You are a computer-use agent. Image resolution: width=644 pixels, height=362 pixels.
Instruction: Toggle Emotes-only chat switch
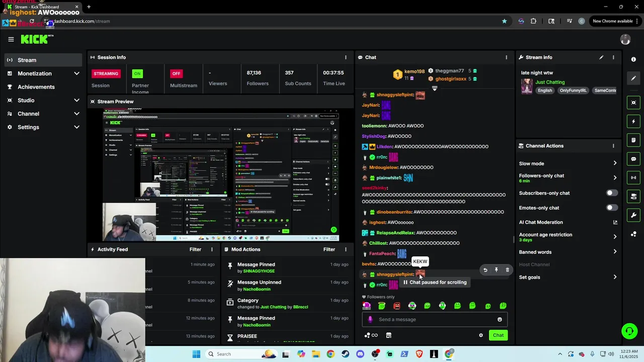point(612,208)
